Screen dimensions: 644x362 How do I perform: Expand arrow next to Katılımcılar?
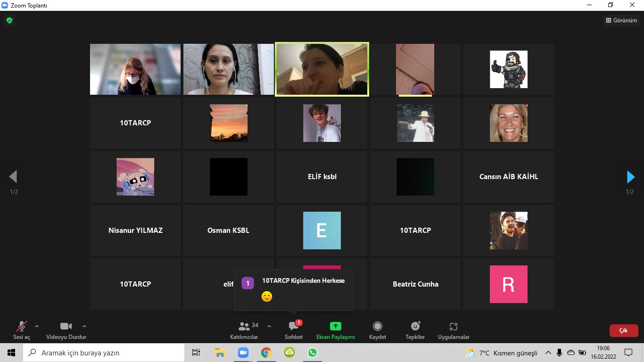269,326
